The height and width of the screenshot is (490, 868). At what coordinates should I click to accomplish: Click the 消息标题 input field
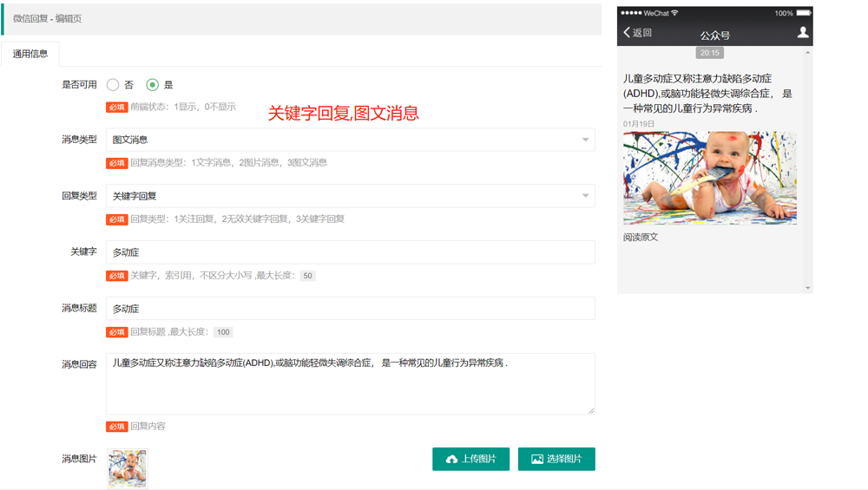pos(351,309)
